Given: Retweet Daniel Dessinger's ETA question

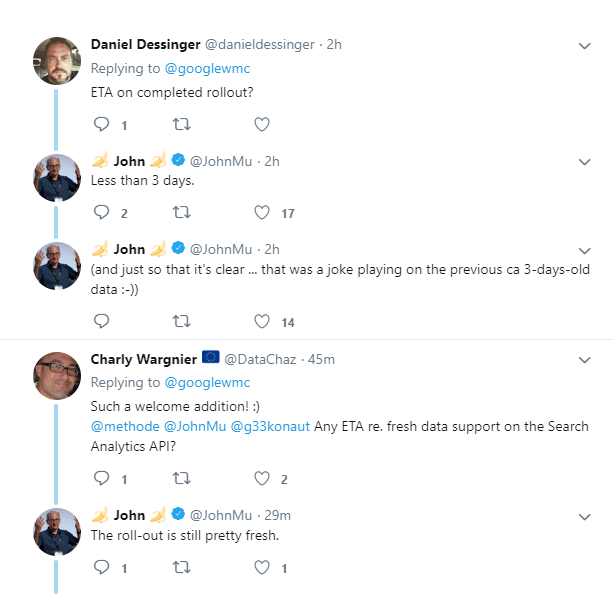Looking at the screenshot, I should [181, 125].
